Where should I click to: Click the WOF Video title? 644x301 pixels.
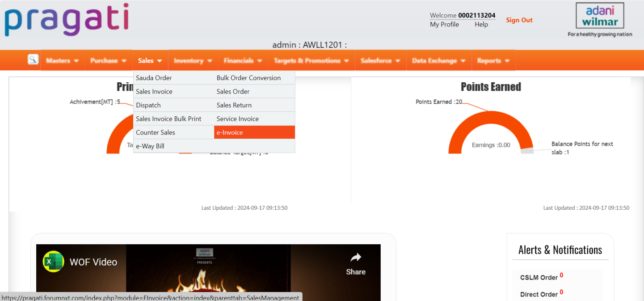[x=93, y=262]
